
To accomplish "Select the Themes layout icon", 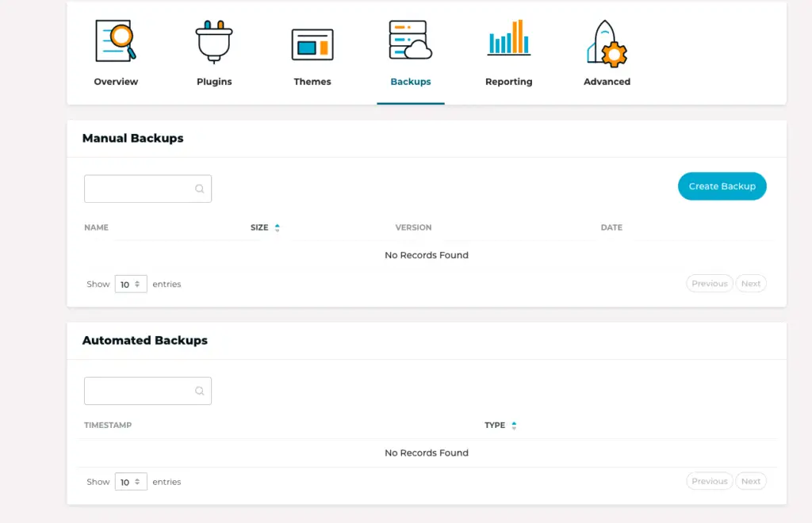I will click(312, 44).
